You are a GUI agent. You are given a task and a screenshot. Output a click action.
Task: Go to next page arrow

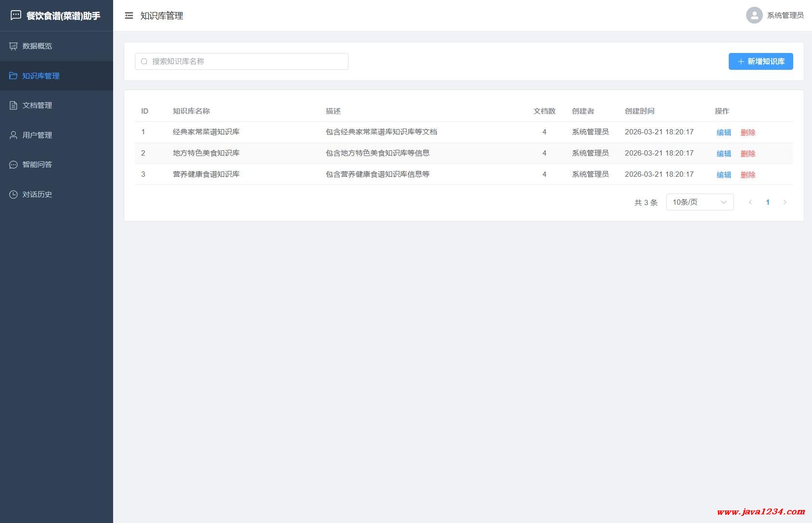pos(785,202)
